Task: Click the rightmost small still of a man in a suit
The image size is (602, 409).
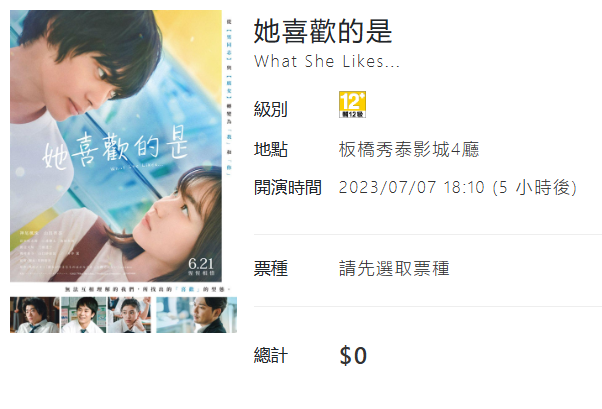Action: (197, 315)
